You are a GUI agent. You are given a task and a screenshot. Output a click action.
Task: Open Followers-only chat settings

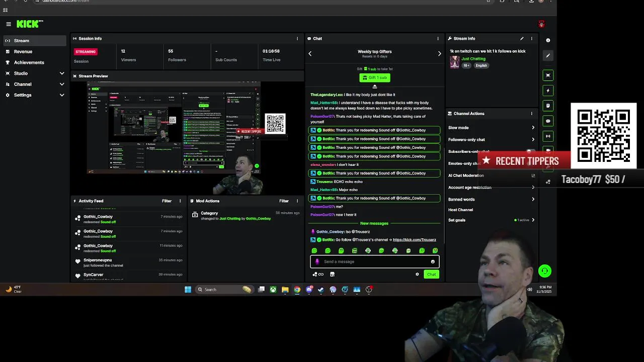pyautogui.click(x=492, y=140)
